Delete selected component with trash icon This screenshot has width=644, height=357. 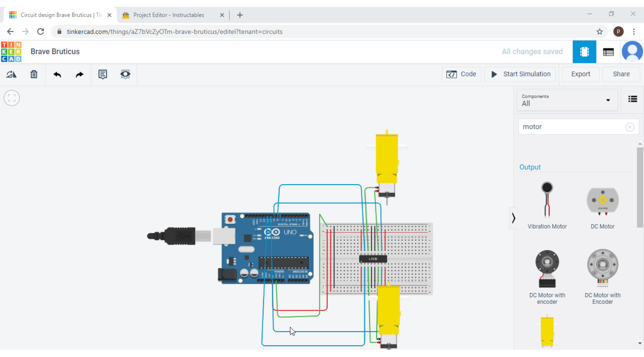tap(34, 74)
